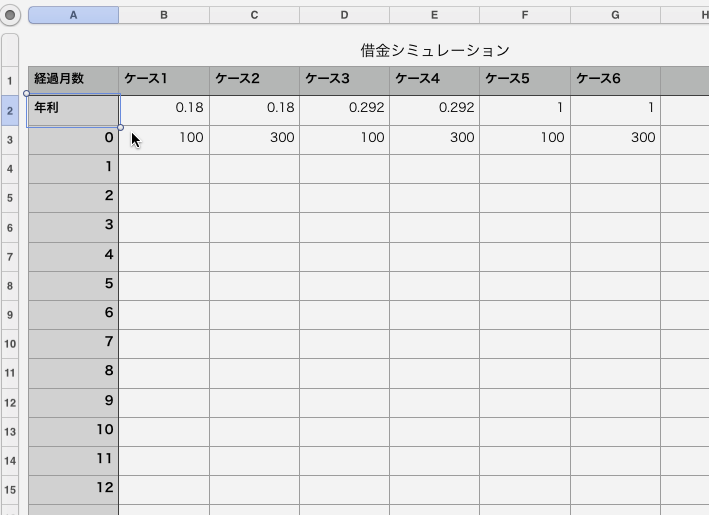Select month 6 cell in column A
709x515 pixels.
73,315
